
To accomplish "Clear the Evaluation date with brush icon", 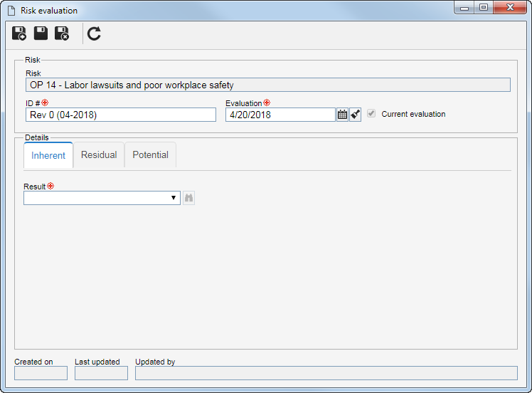I will [355, 115].
